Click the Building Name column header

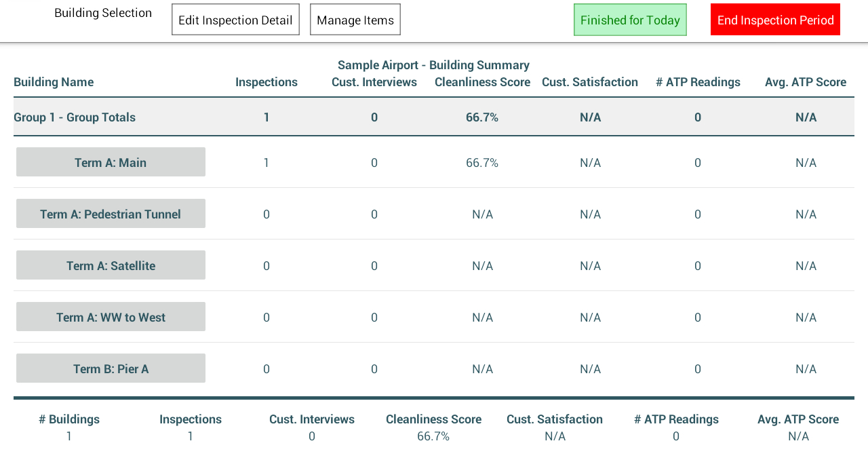[54, 82]
